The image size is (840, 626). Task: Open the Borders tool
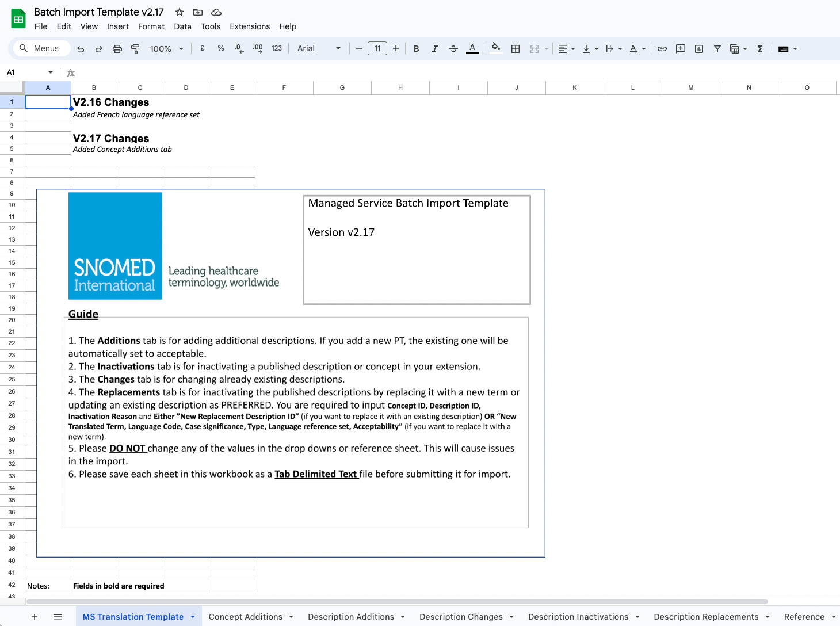tap(516, 49)
